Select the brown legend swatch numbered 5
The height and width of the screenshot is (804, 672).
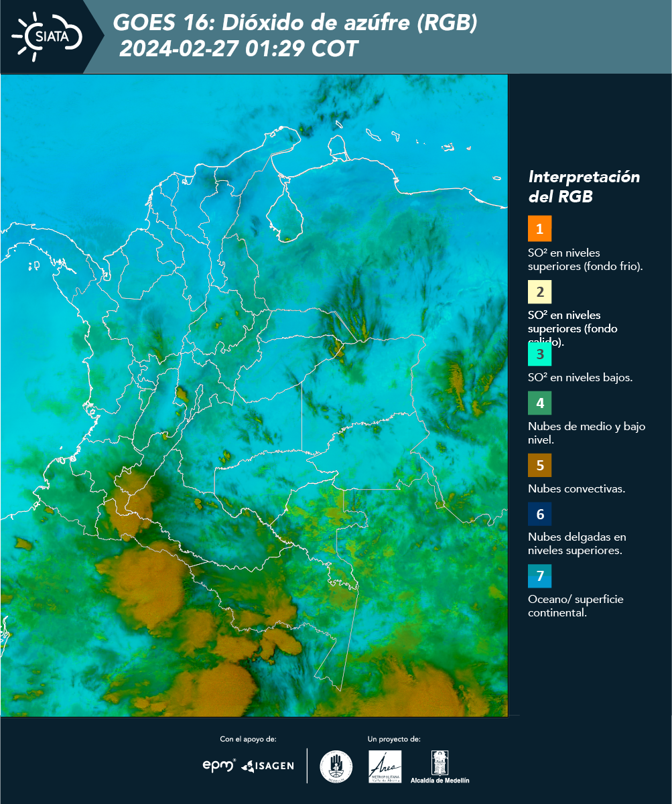[x=539, y=464]
